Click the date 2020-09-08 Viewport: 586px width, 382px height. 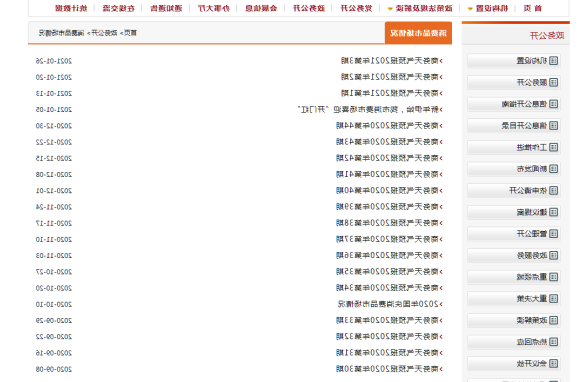pos(54,369)
